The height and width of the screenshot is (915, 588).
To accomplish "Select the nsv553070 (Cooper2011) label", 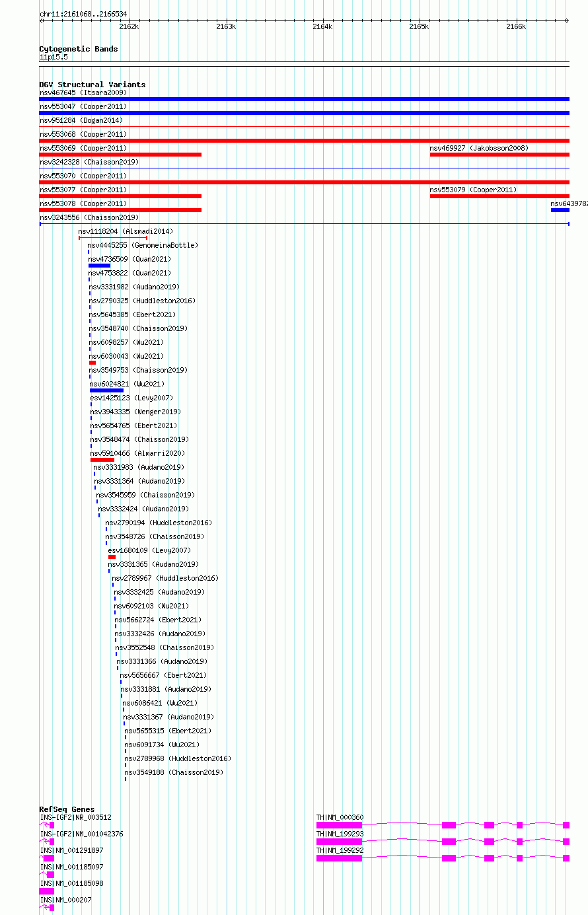I will coord(83,176).
